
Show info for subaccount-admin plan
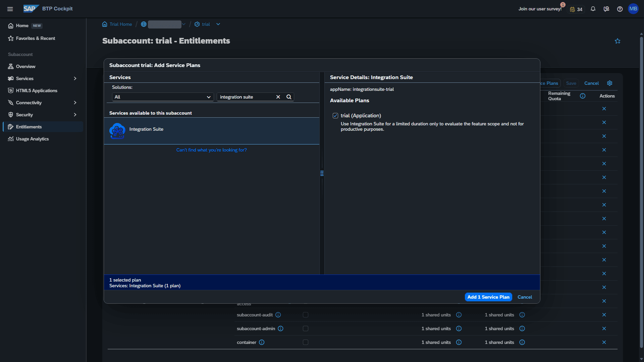[281, 328]
